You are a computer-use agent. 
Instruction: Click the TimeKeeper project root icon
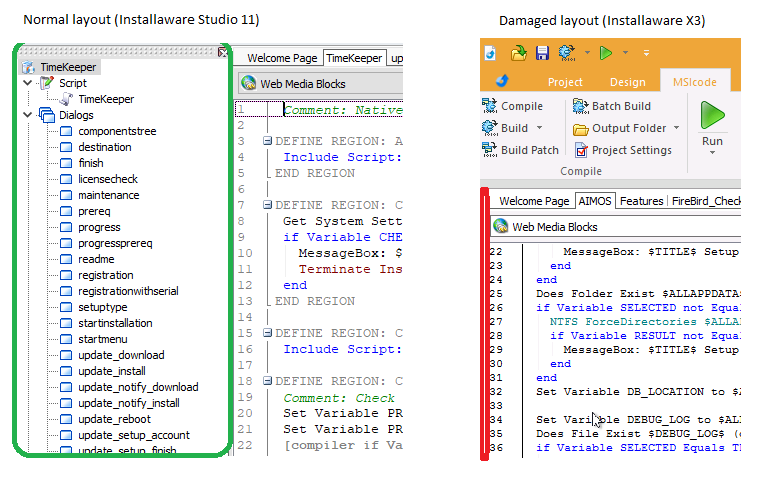pyautogui.click(x=29, y=67)
